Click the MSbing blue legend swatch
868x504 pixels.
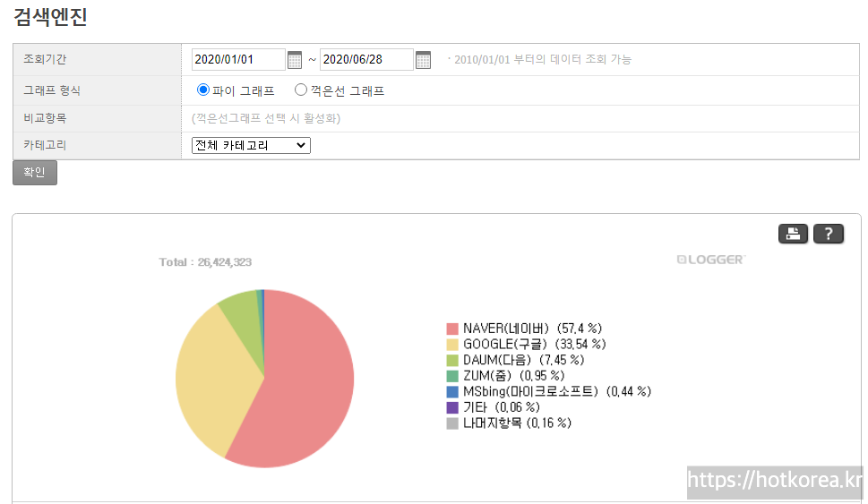tap(452, 392)
